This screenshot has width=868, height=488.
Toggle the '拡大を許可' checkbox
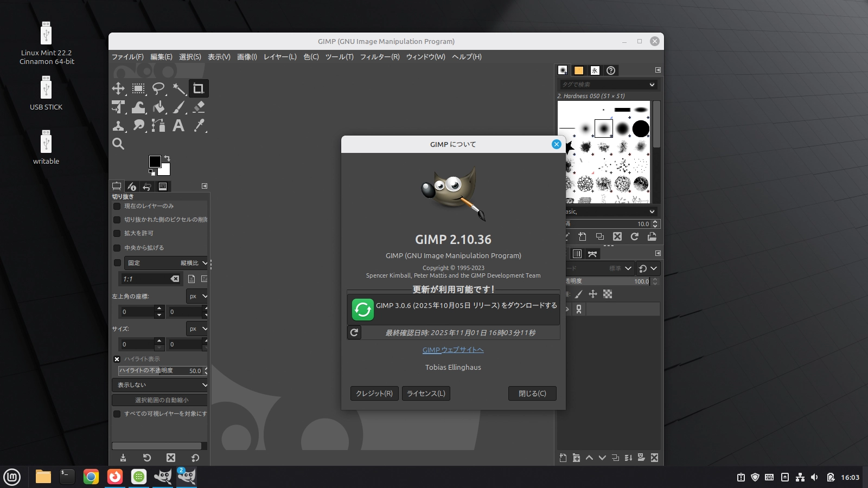pyautogui.click(x=117, y=233)
